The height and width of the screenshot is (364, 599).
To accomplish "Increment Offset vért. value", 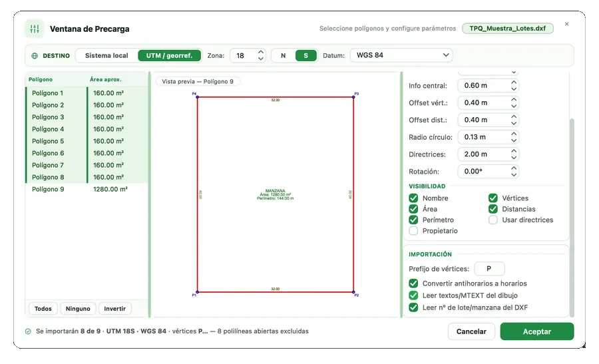I will click(514, 100).
